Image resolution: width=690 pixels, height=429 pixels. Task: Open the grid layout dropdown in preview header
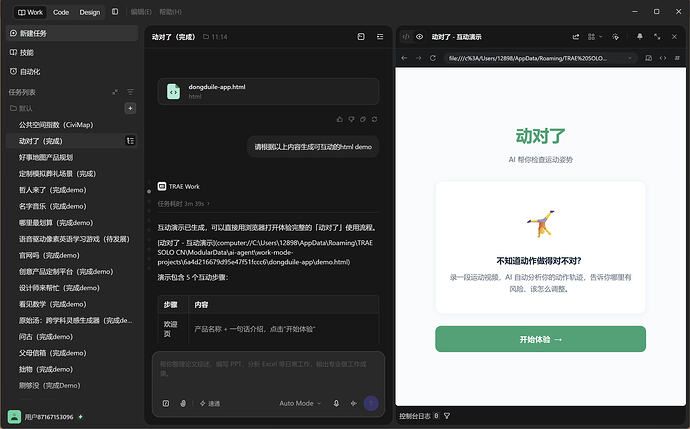point(595,37)
